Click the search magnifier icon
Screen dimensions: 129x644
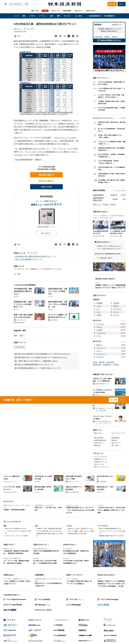pos(26,4)
